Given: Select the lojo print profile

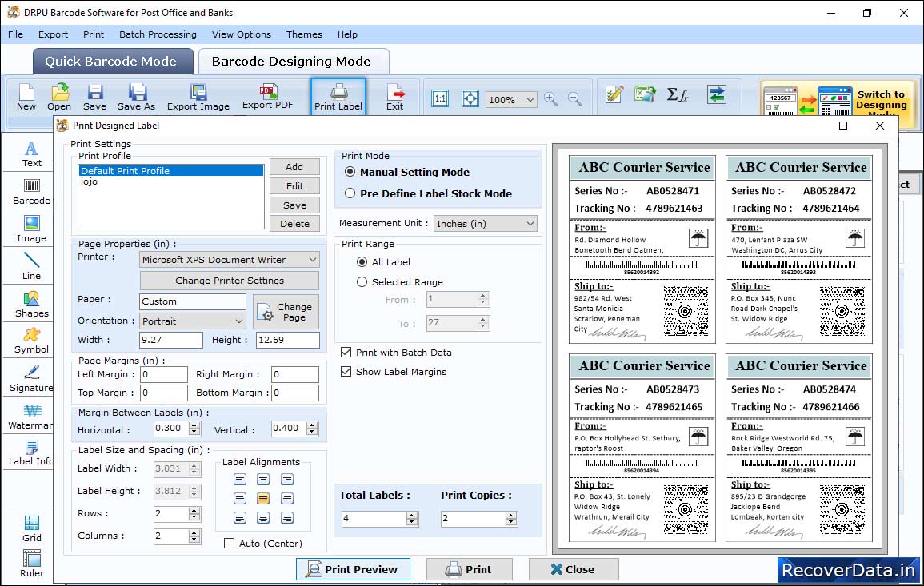Looking at the screenshot, I should point(171,182).
